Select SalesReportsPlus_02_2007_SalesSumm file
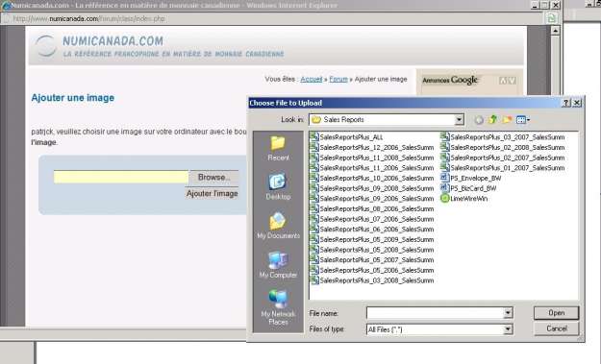This screenshot has width=601, height=364. 503,158
